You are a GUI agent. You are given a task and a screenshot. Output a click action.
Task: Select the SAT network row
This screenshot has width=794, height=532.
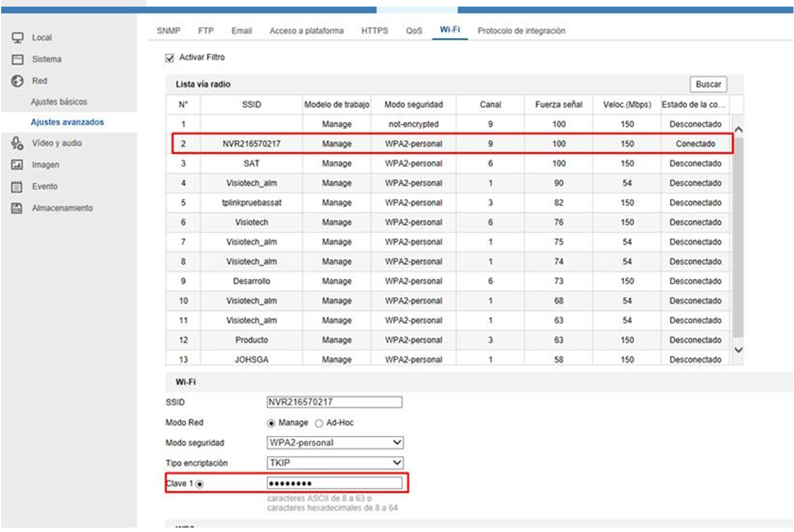(448, 164)
